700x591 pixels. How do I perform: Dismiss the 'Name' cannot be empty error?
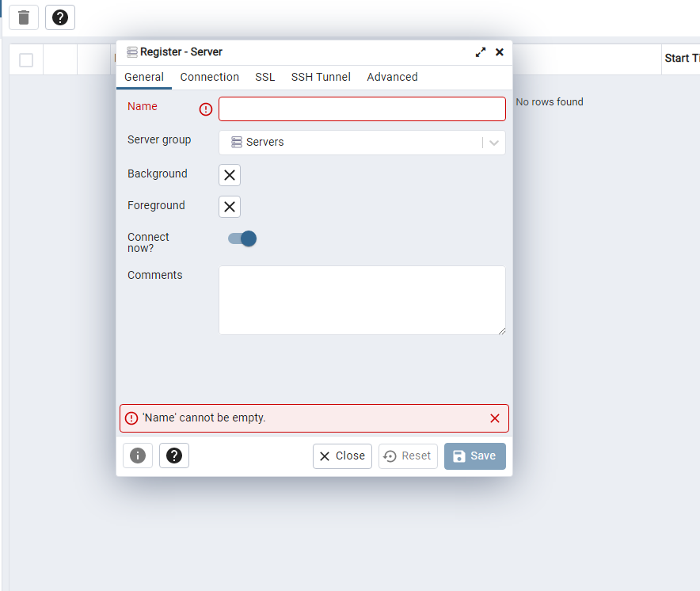click(x=495, y=418)
